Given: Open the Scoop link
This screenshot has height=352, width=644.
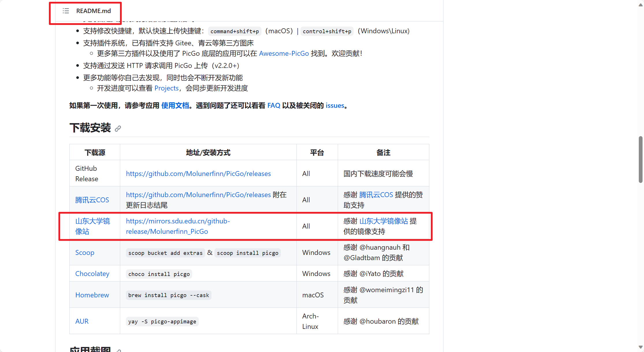Looking at the screenshot, I should click(85, 253).
